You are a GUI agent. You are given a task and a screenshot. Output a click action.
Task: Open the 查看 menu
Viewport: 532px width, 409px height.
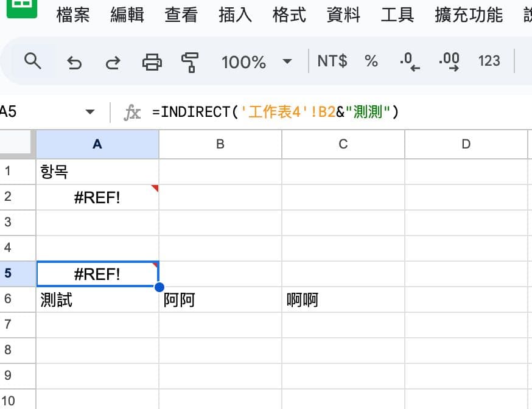[x=181, y=15]
